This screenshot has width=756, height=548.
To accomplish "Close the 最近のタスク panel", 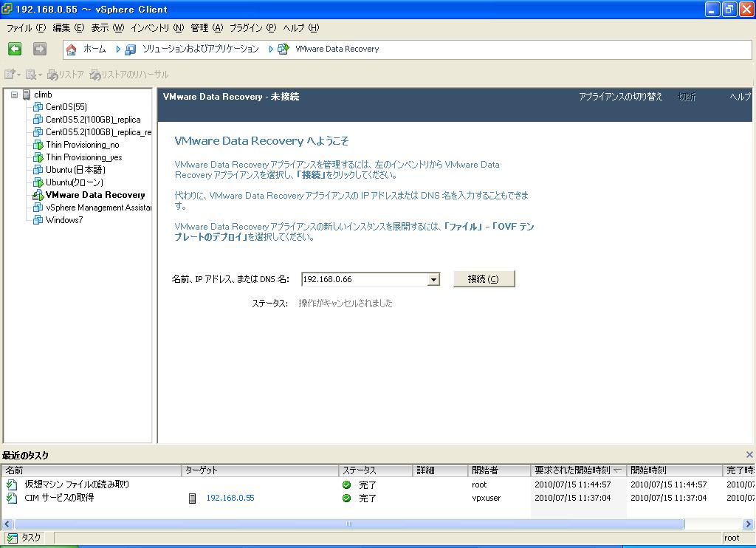I will tap(749, 454).
